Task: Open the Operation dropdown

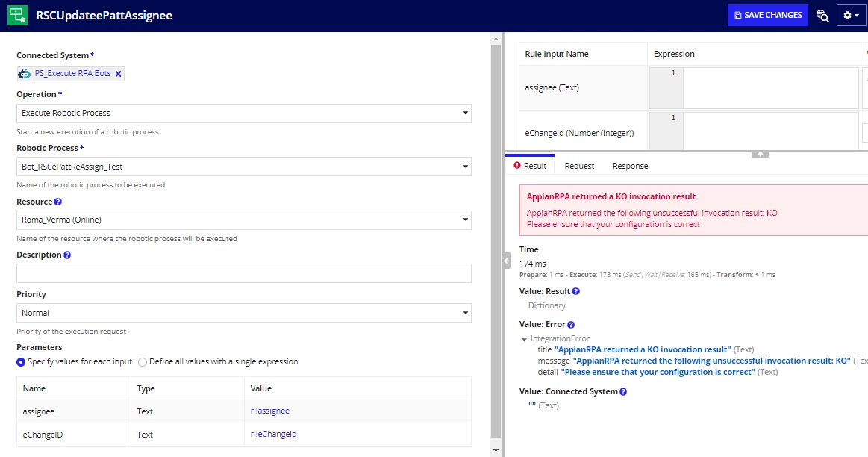Action: click(243, 113)
